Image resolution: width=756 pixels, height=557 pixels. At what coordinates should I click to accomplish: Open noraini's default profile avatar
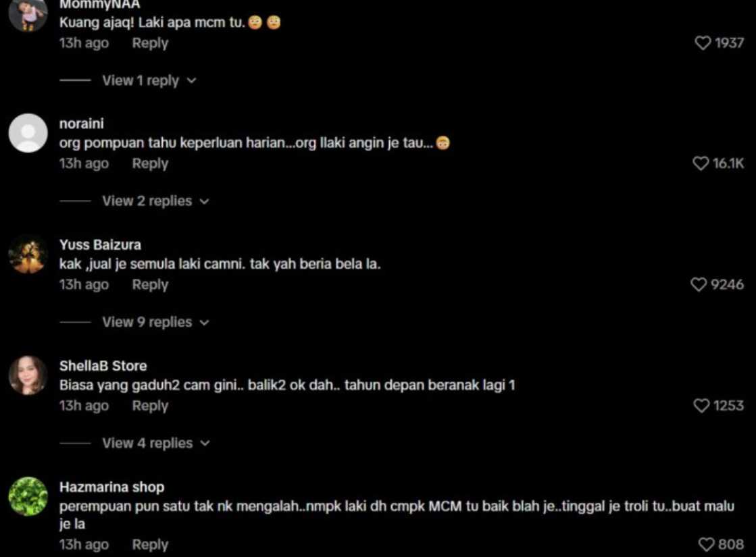click(x=28, y=133)
